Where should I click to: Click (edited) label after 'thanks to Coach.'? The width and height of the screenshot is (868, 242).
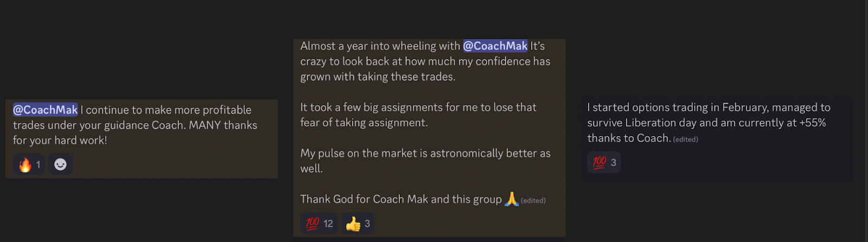[x=685, y=139]
